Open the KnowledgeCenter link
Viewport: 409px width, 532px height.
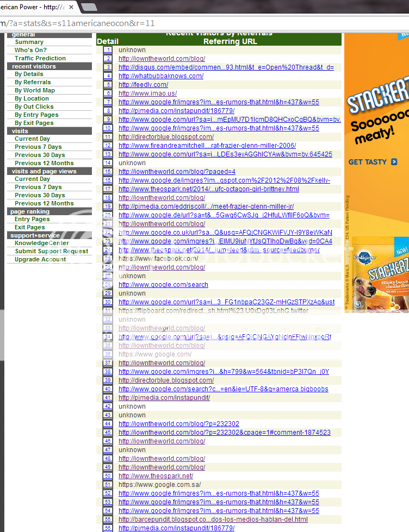click(x=42, y=243)
